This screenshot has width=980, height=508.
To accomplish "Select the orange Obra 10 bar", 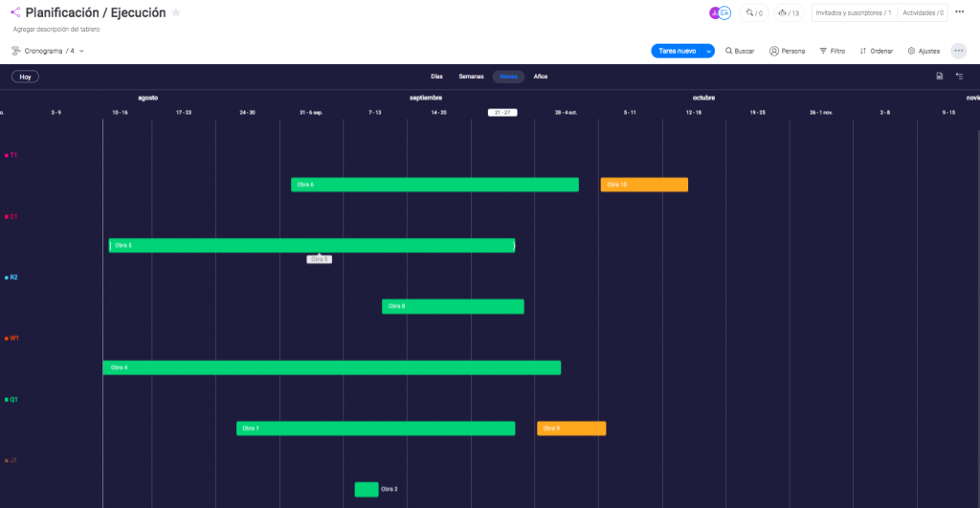I will 644,185.
